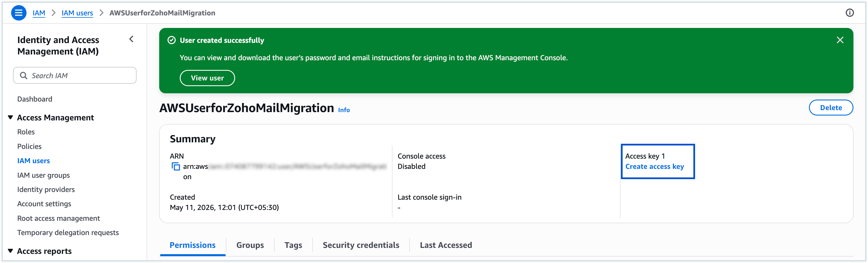Image resolution: width=868 pixels, height=263 pixels.
Task: Click the info circle icon at top right
Action: (x=849, y=13)
